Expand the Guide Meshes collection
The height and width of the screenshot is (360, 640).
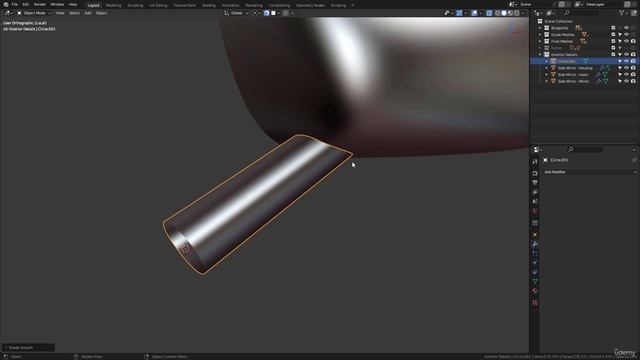click(x=540, y=35)
